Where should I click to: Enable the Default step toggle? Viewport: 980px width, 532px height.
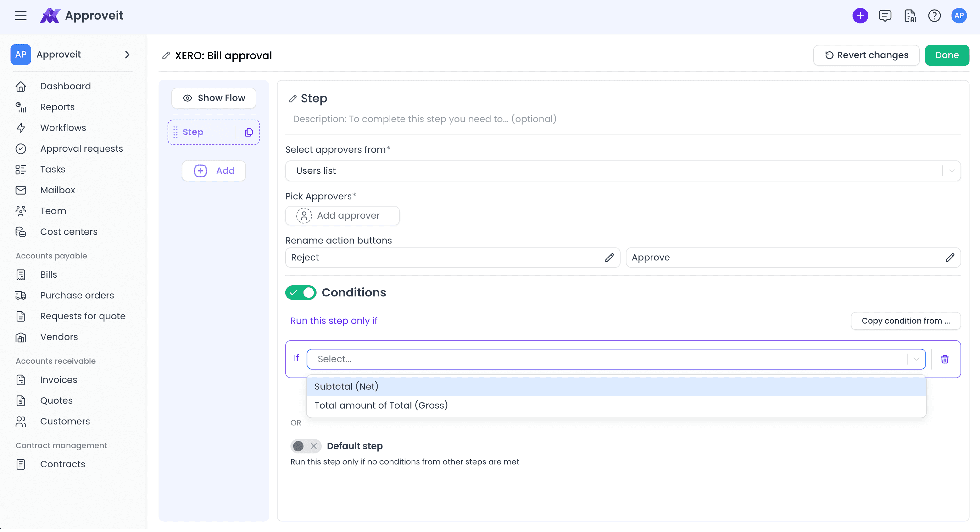(298, 446)
